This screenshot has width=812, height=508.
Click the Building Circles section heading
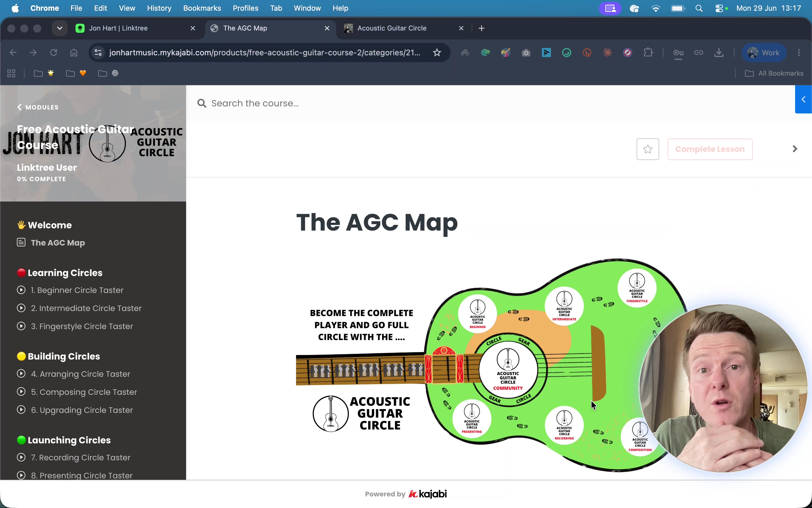58,356
